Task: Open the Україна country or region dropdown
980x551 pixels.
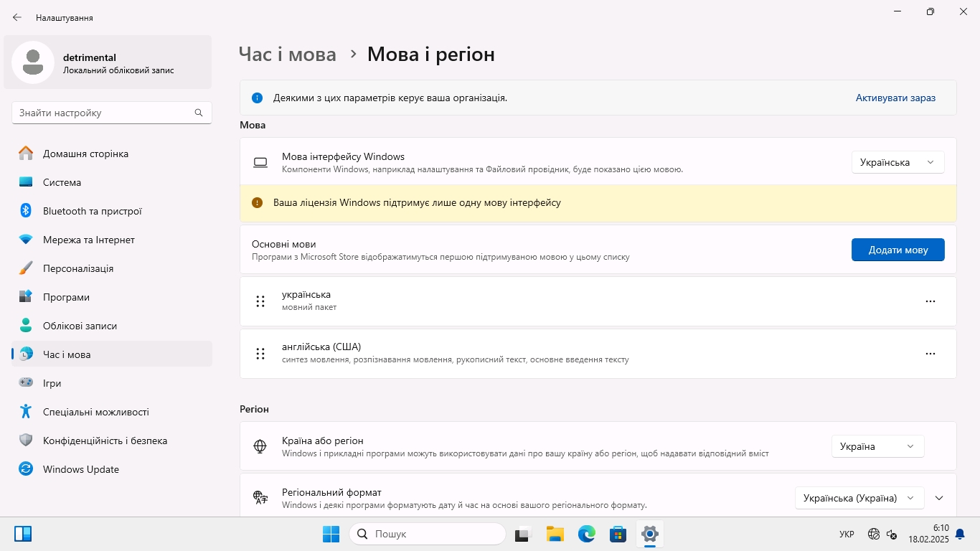Action: point(877,446)
